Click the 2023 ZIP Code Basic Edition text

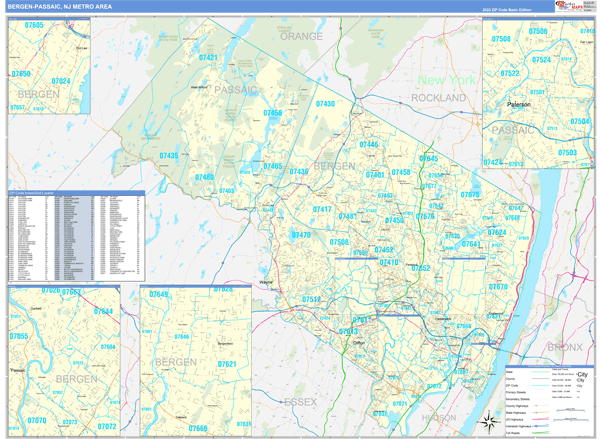[x=506, y=8]
